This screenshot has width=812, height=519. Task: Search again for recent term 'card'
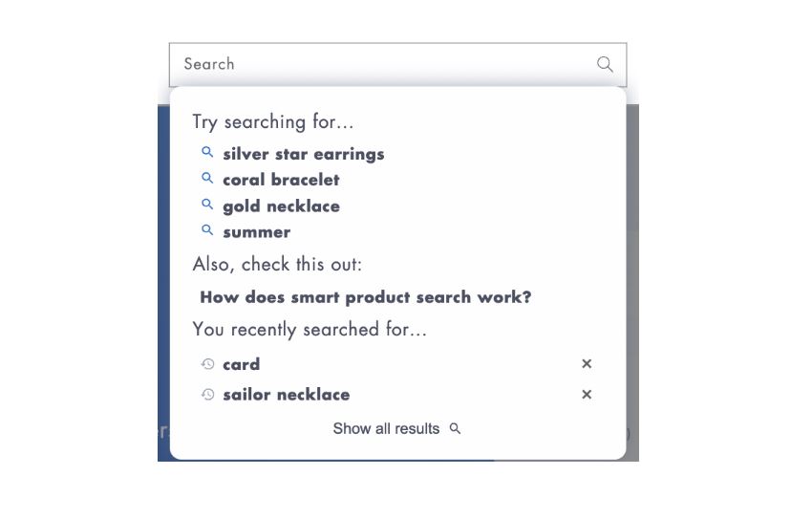tap(241, 364)
